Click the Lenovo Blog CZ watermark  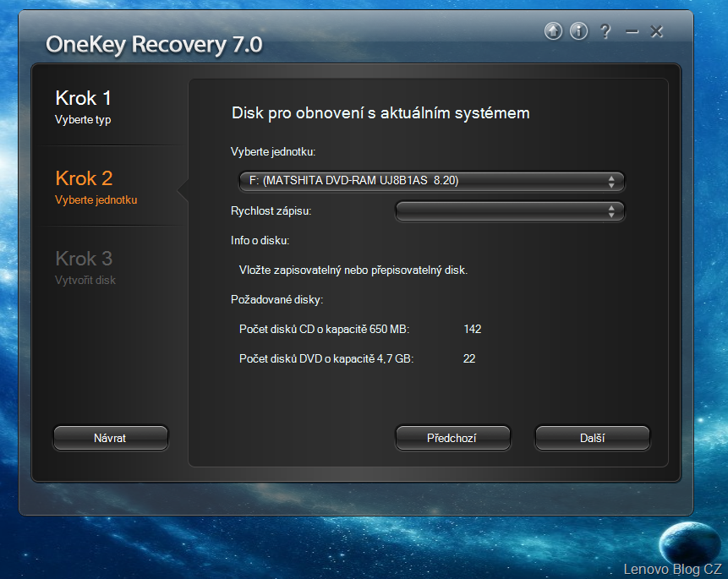pos(672,569)
